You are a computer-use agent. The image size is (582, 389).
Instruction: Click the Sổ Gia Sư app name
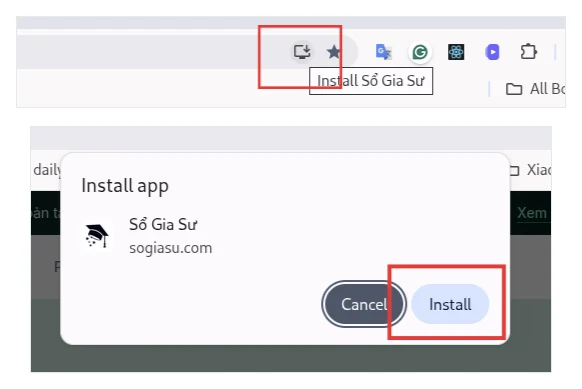point(163,224)
